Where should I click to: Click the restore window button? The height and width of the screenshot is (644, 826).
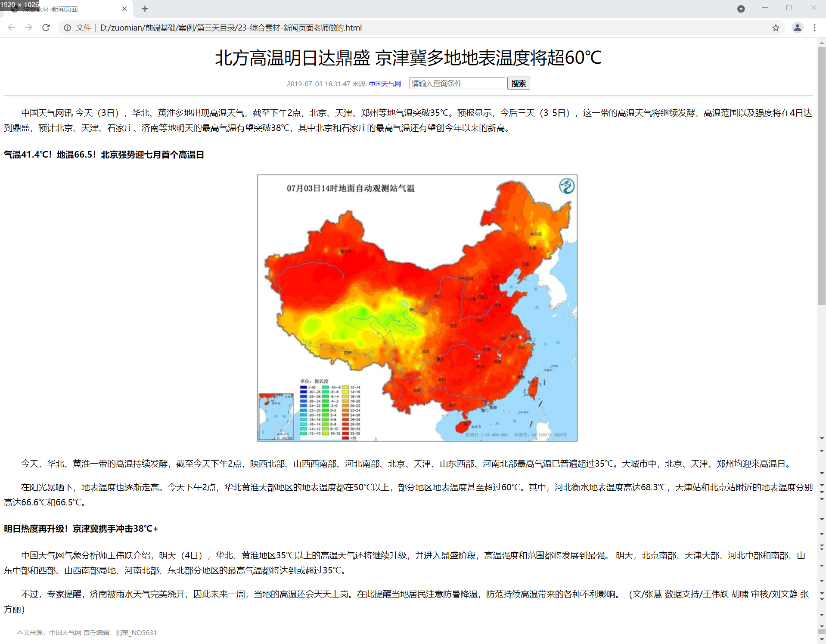tap(789, 8)
